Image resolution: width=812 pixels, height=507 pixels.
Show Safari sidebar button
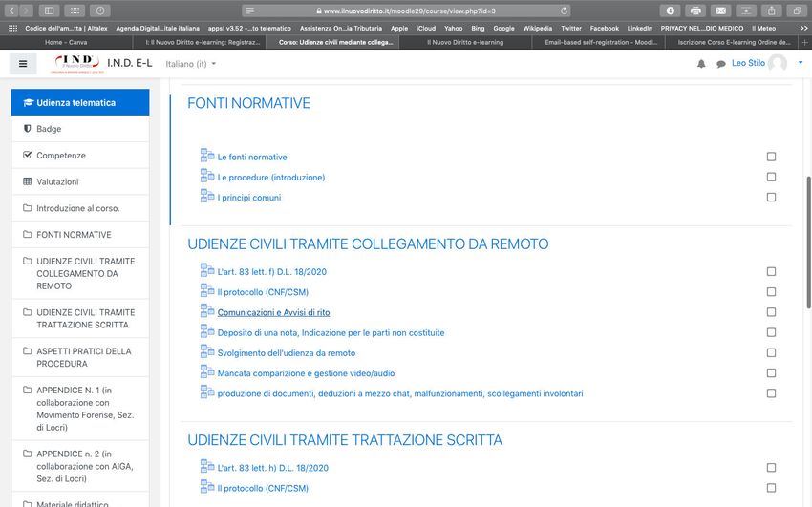click(x=49, y=11)
